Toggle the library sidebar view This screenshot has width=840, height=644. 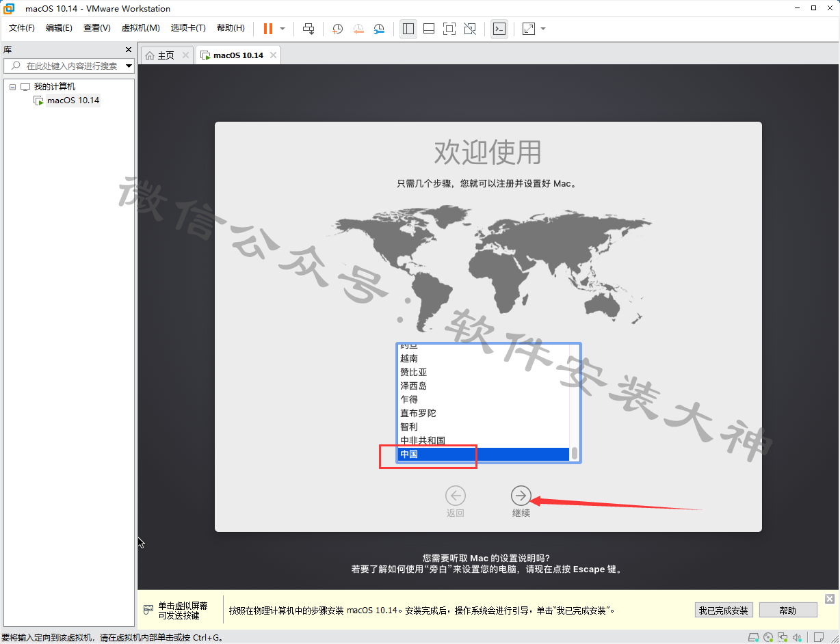pyautogui.click(x=408, y=29)
